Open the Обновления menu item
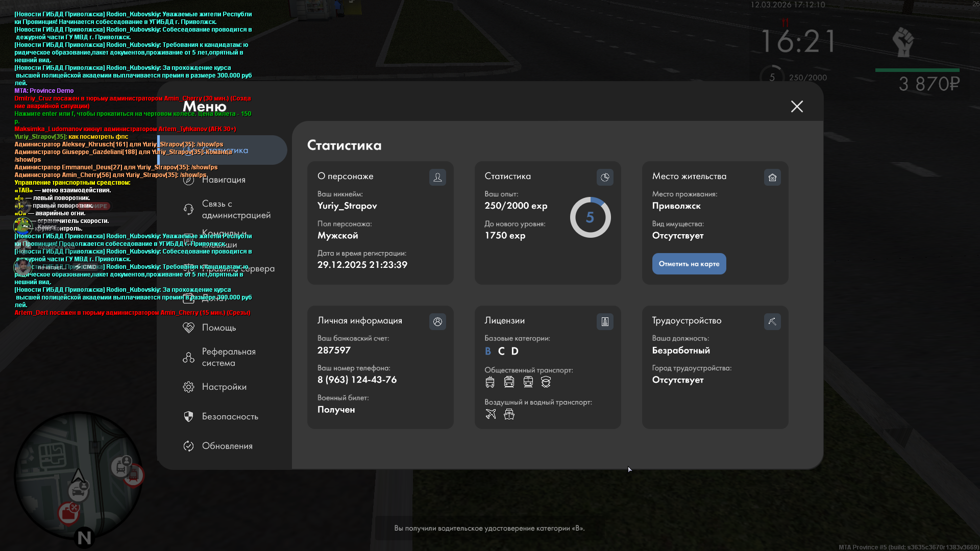980x551 pixels. coord(227,446)
